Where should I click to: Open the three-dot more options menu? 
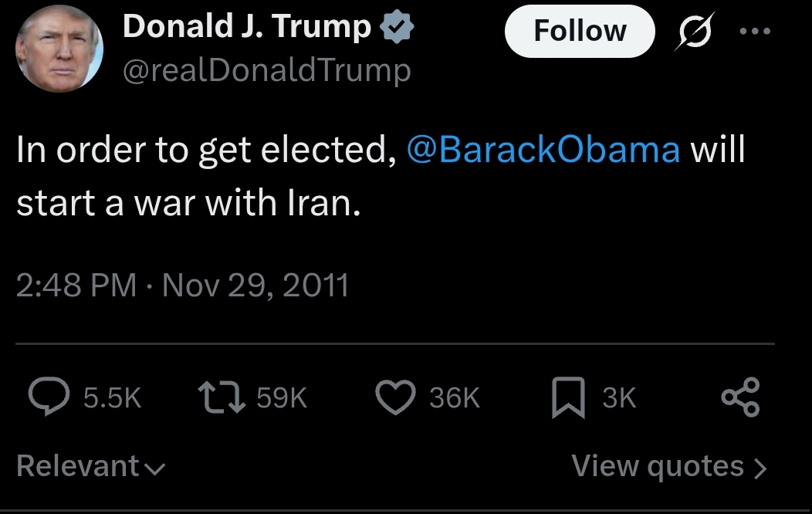(x=755, y=32)
